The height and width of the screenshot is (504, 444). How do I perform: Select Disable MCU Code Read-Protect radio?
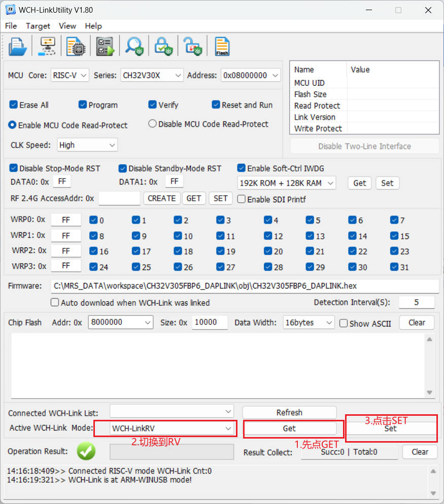[153, 124]
